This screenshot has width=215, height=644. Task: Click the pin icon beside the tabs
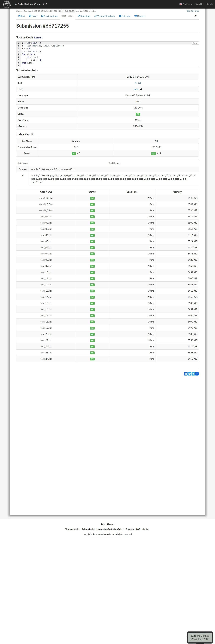(x=195, y=16)
